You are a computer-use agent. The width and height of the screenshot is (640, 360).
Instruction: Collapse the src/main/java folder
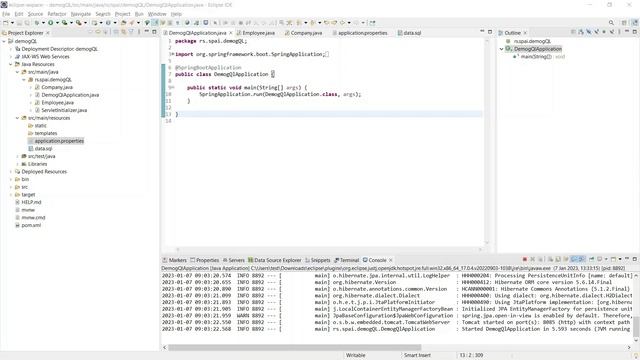(x=17, y=72)
